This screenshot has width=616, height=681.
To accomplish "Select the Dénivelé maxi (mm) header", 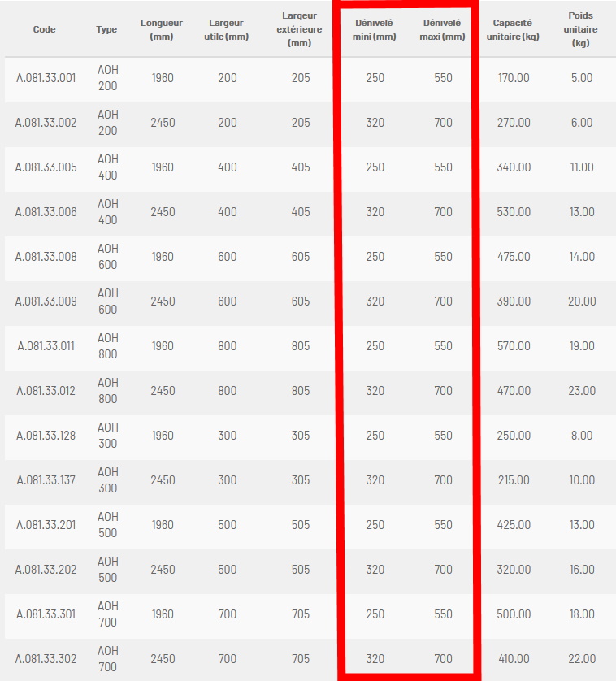I will coord(442,29).
